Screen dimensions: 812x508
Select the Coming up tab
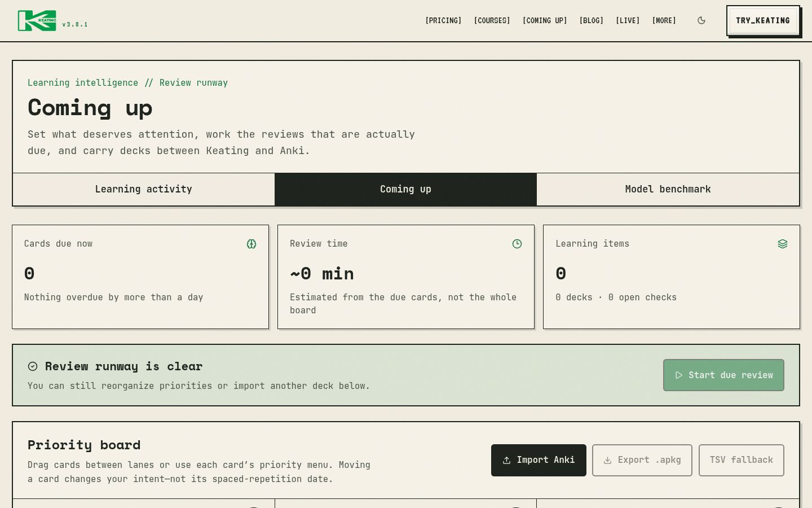point(405,189)
